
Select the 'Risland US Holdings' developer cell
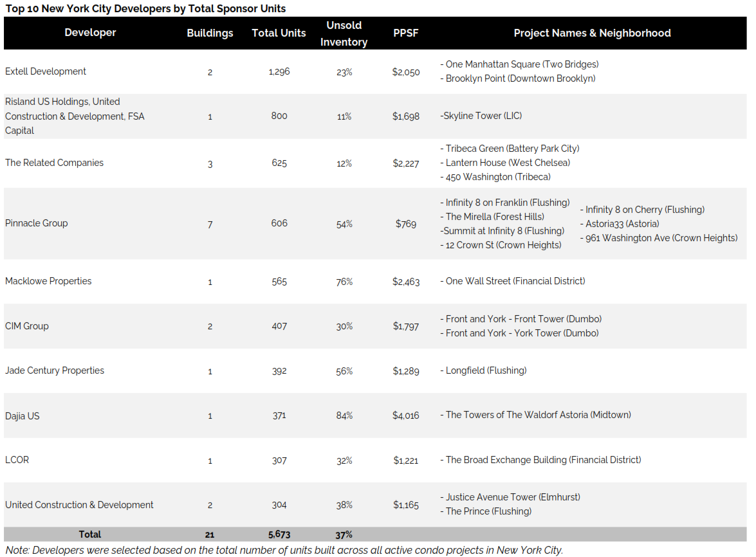(75, 116)
